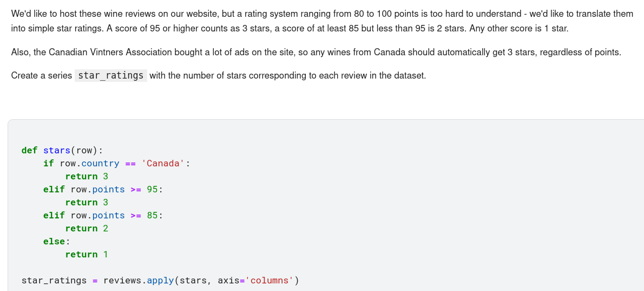Screen dimensions: 644x291
Task: Click the stars function name in the definition
Action: pos(57,150)
